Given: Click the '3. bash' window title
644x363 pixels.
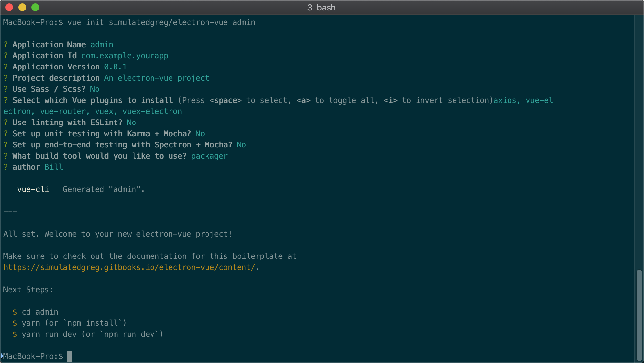Looking at the screenshot, I should (x=321, y=8).
